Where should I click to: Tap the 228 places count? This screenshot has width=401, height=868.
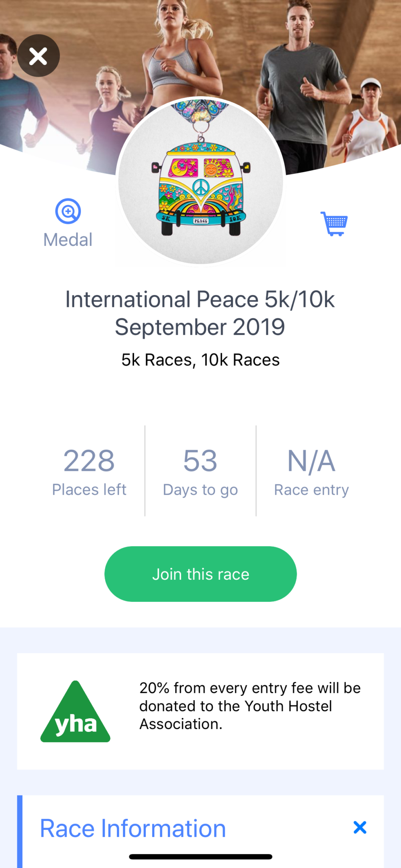(89, 461)
